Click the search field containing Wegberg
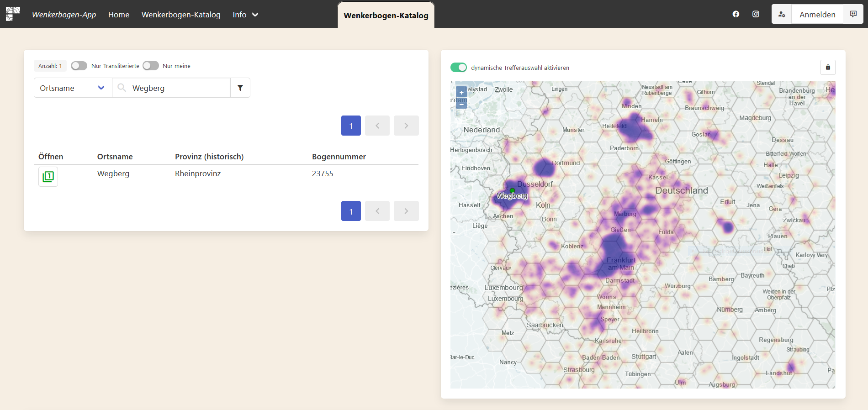The image size is (868, 410). 178,88
